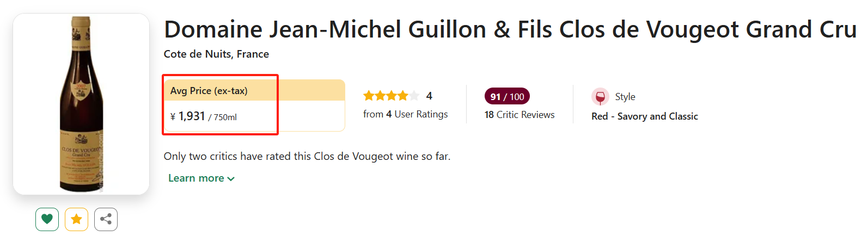Open Red - Savory and Classic style

pos(644,116)
